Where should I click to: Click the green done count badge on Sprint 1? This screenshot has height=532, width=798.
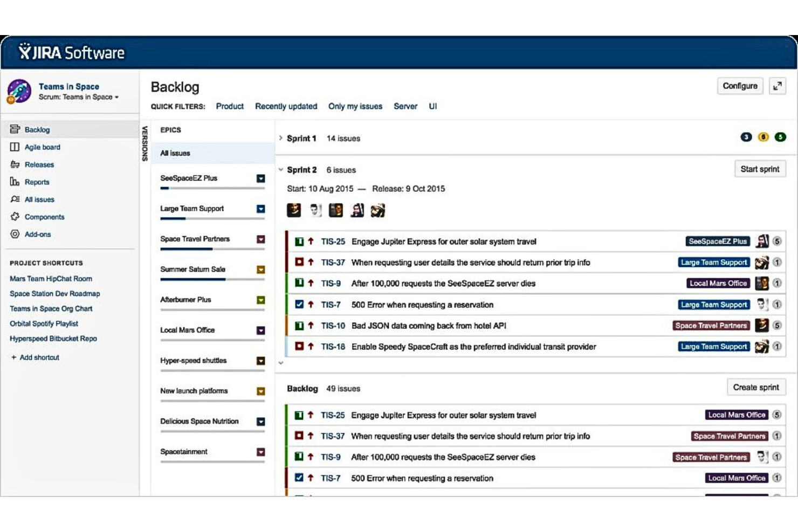coord(780,137)
